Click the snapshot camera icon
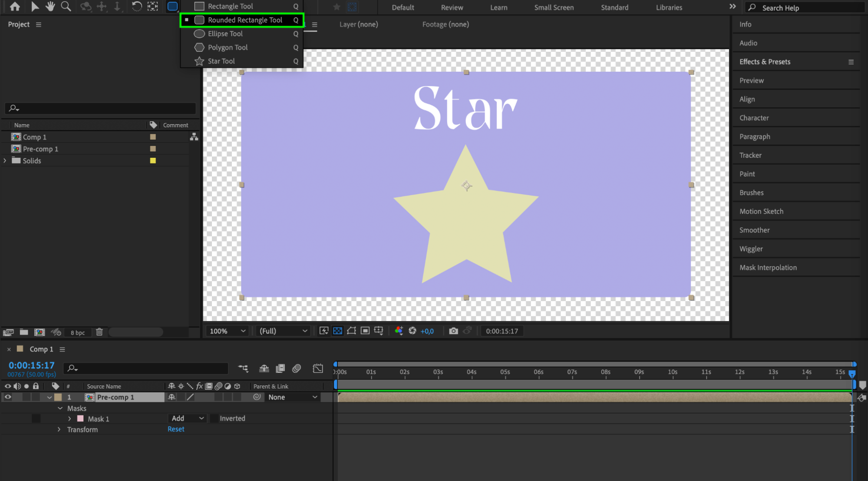Viewport: 868px width, 481px height. click(x=453, y=331)
